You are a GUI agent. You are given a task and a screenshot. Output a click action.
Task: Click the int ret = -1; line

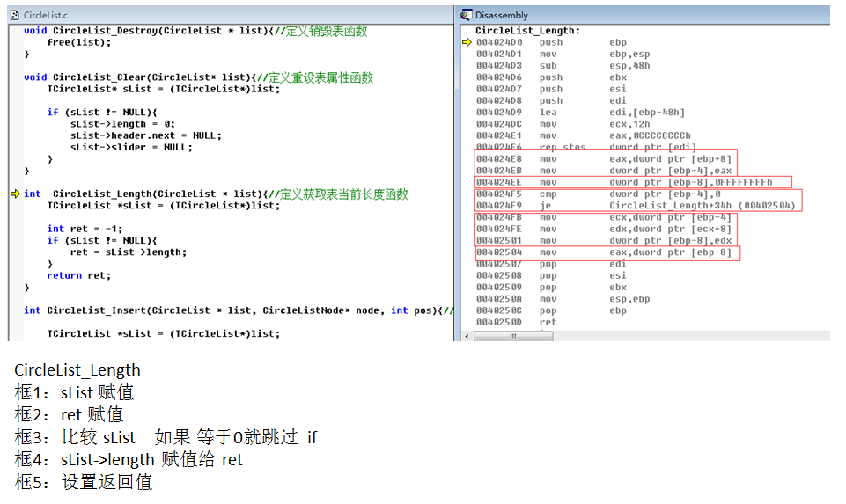pos(85,229)
